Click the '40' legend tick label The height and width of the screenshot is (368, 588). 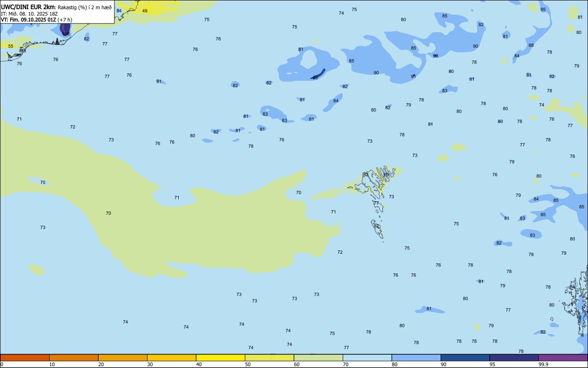coord(199,364)
